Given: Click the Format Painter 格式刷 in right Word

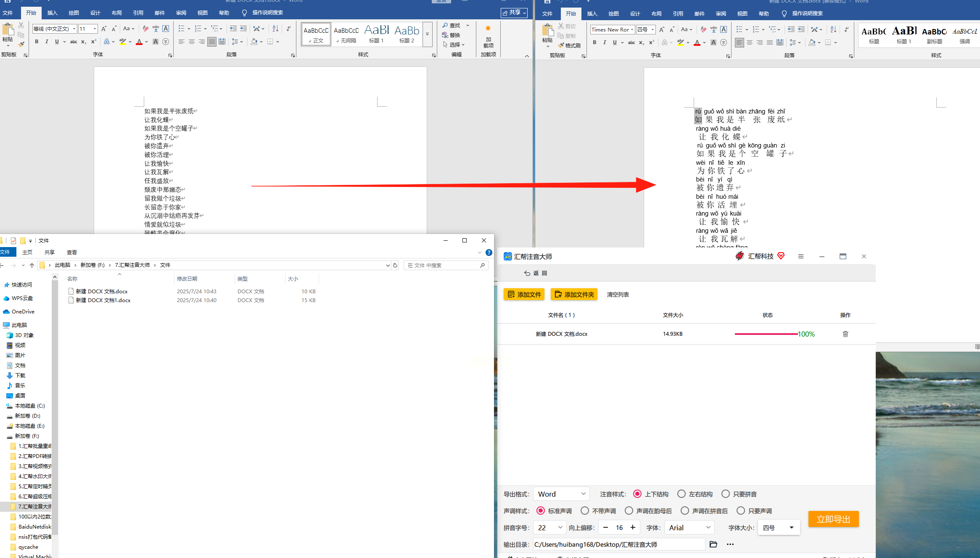Looking at the screenshot, I should click(569, 45).
